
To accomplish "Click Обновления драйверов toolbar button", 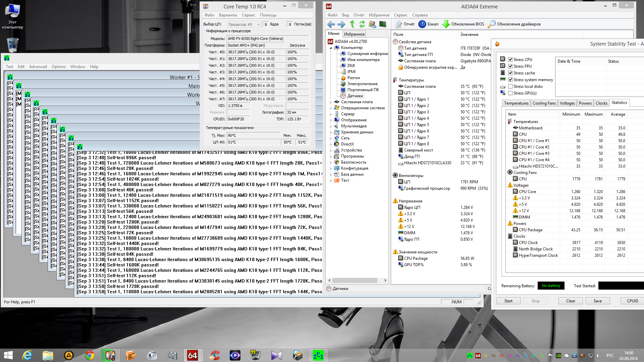I will [514, 24].
